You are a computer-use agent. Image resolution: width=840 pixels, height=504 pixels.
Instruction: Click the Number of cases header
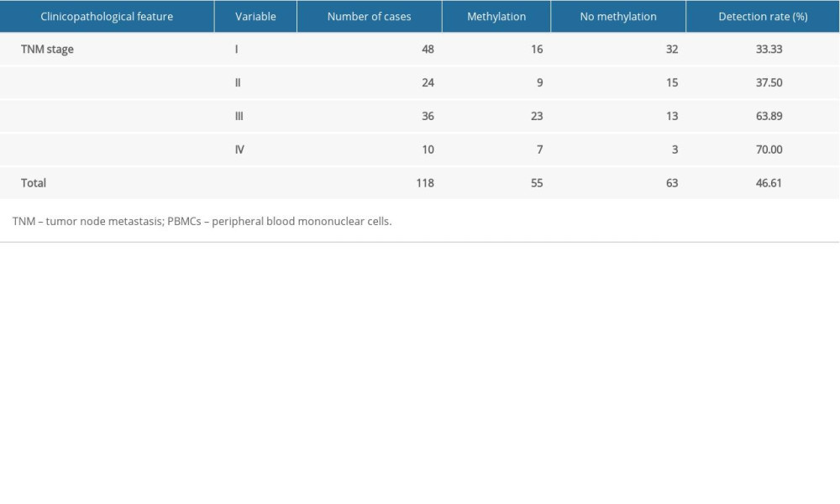[369, 17]
